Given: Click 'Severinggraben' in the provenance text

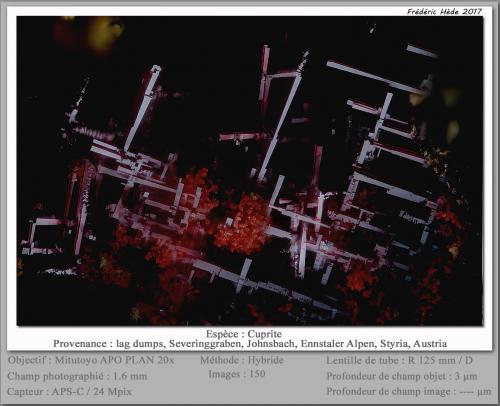Looking at the screenshot, I should pos(205,344).
